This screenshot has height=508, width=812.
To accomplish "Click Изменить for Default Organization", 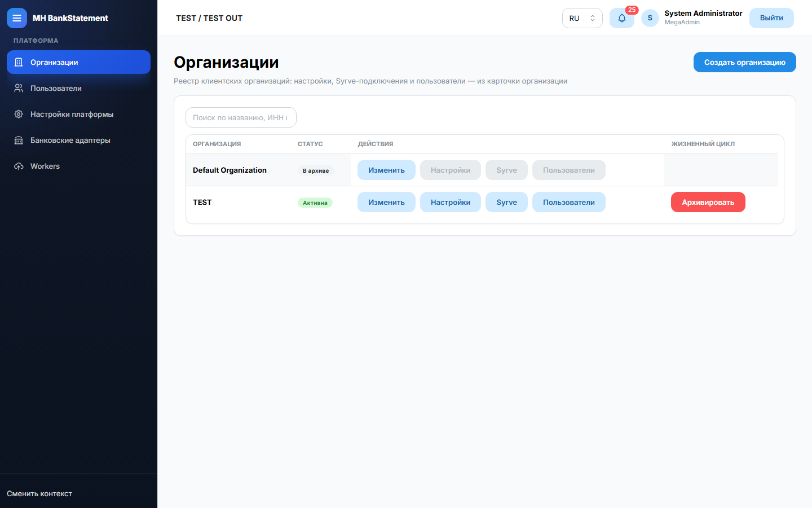I will coord(386,170).
